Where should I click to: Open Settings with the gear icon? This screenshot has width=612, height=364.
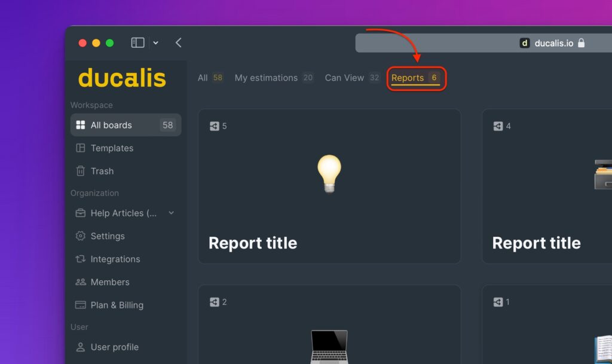coord(80,236)
